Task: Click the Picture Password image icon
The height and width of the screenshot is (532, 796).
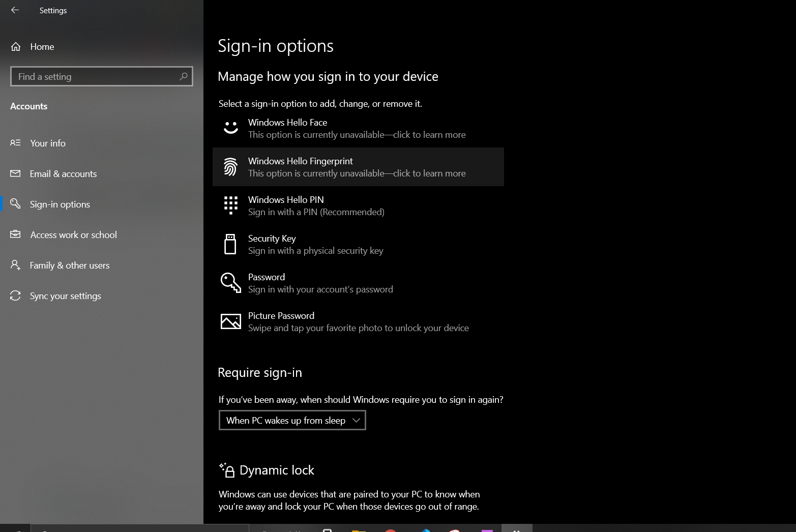Action: [230, 321]
